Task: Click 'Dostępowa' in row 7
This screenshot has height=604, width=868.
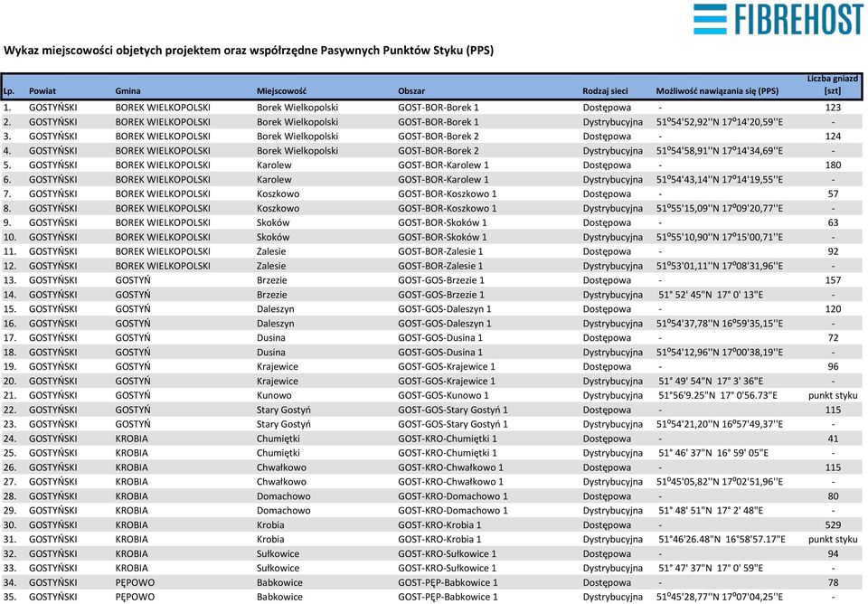Action: 607,193
